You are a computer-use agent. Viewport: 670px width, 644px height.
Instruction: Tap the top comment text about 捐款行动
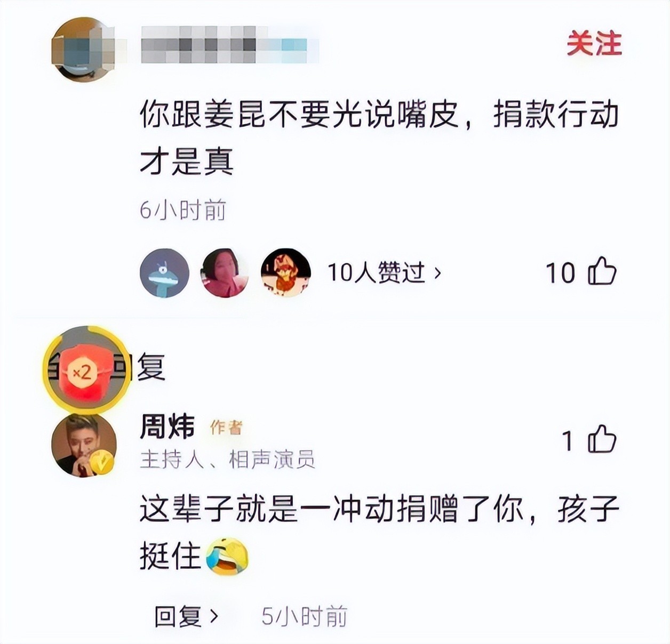[x=379, y=138]
